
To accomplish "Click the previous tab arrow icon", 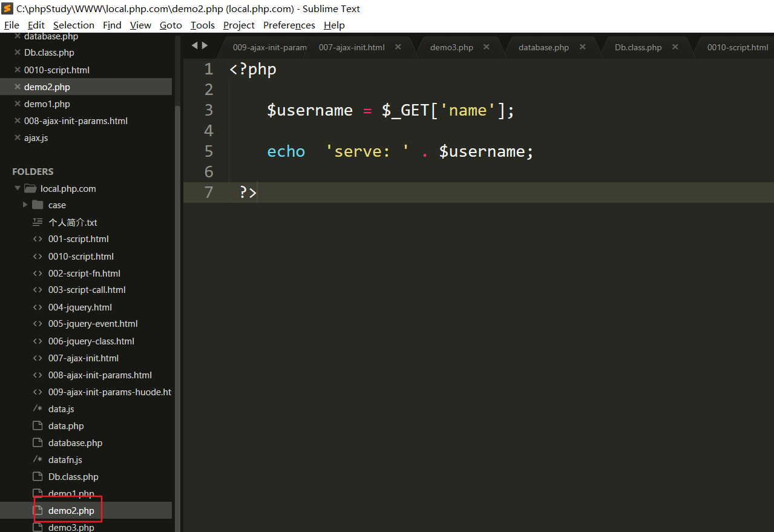I will [x=195, y=45].
